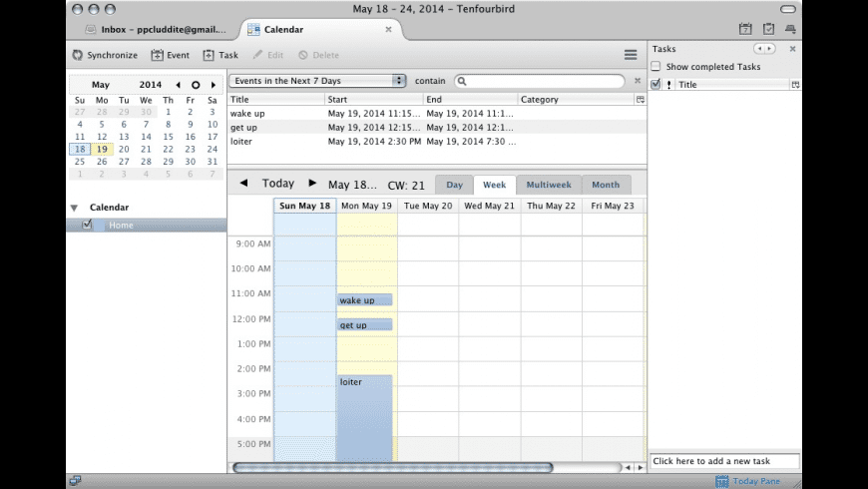Image resolution: width=868 pixels, height=489 pixels.
Task: Open the hamburger application menu
Action: tap(631, 54)
